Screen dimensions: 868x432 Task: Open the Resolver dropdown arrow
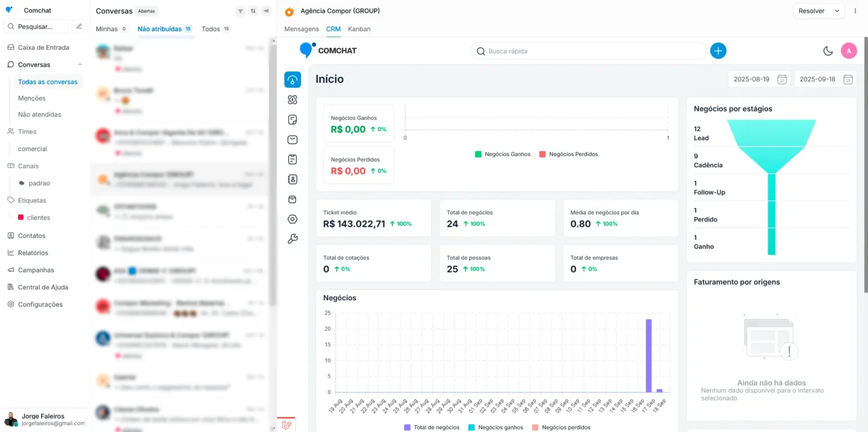[837, 11]
